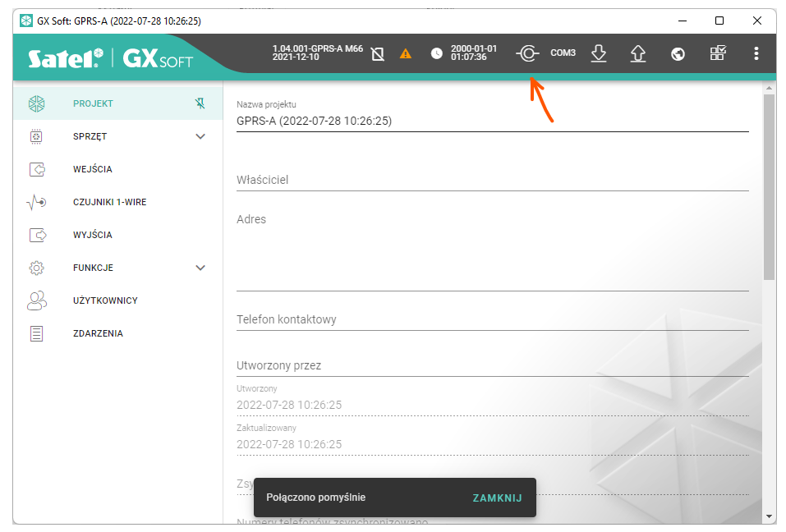Open the UŻYTKOWNICY page
The image size is (786, 532).
click(x=105, y=300)
